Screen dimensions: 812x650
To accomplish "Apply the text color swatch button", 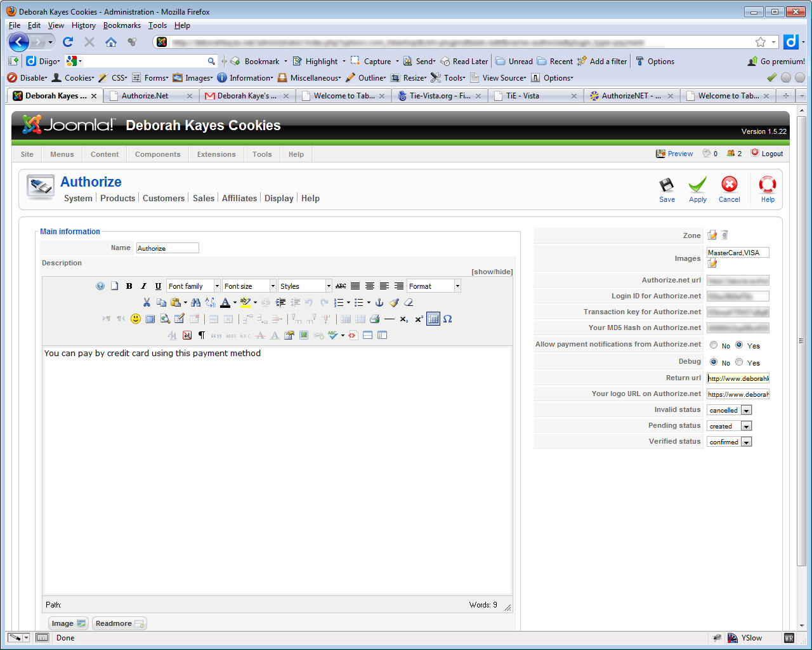I will click(x=225, y=303).
